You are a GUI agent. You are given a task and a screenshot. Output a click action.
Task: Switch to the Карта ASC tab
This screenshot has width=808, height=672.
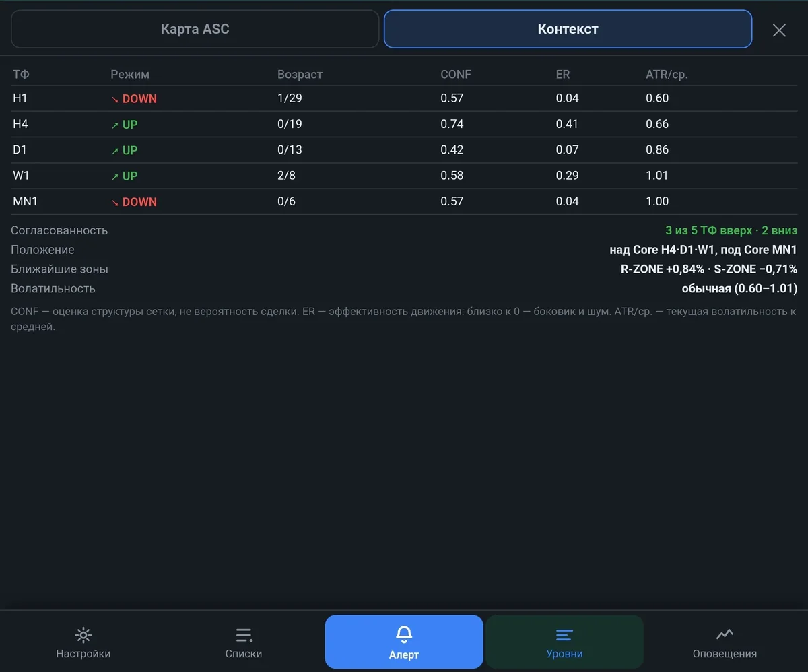[x=195, y=29]
